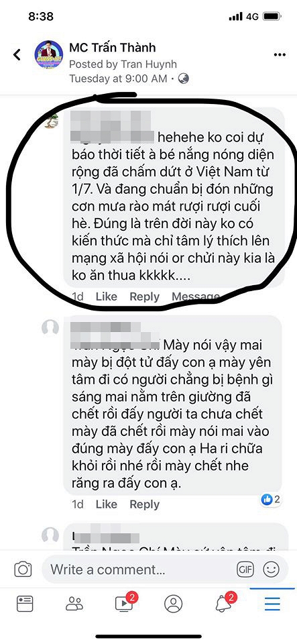The width and height of the screenshot is (297, 644).
Task: Reply to the second comment
Action: pyautogui.click(x=144, y=504)
